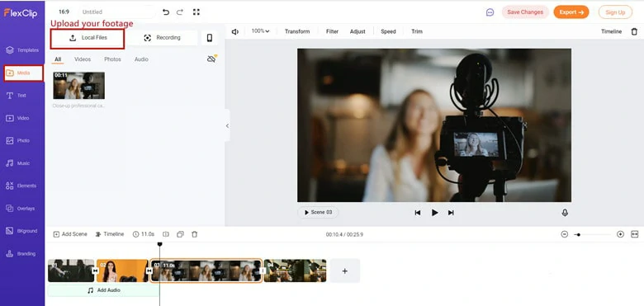The height and width of the screenshot is (306, 644).
Task: Click the microphone voiceover icon
Action: pos(565,213)
